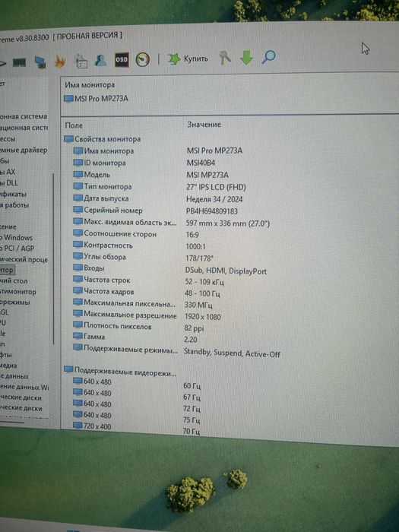The width and height of the screenshot is (399, 532).
Task: Click the value 27" IPS LCD (FHD)
Action: (x=216, y=187)
